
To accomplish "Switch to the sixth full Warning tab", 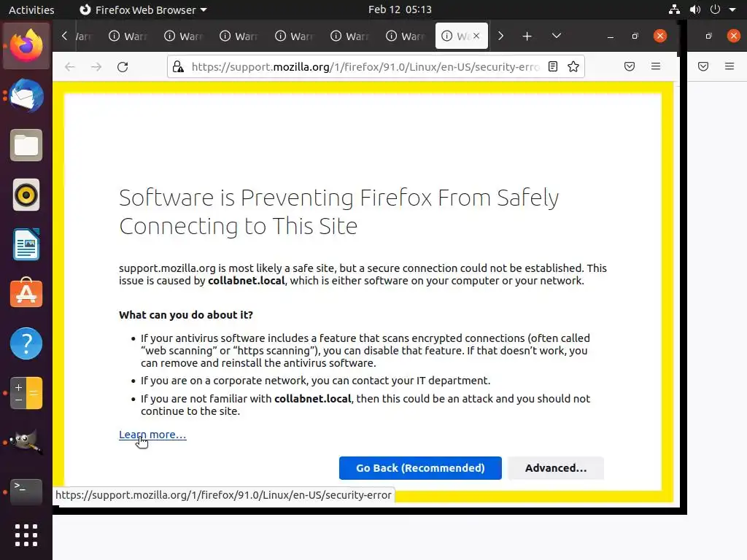I will click(x=406, y=36).
